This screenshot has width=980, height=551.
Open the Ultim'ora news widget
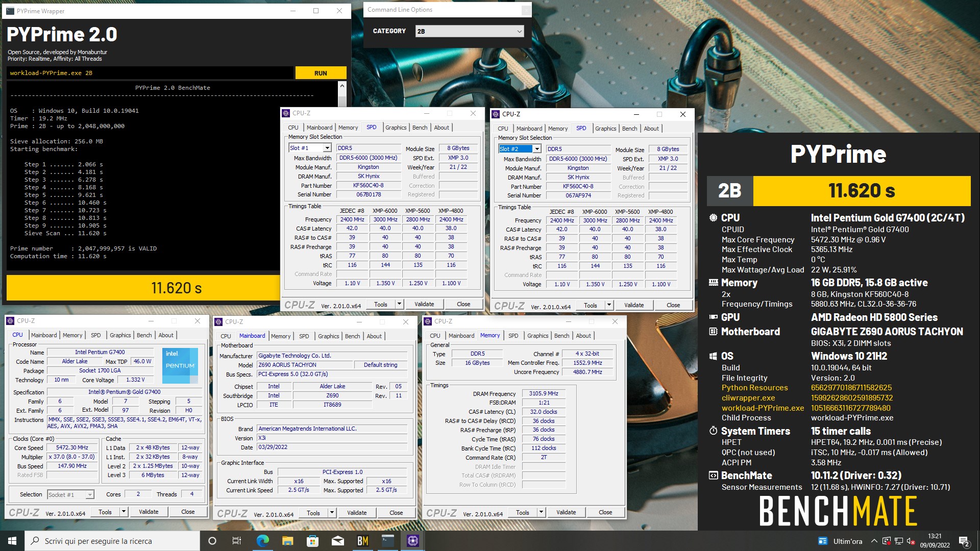(x=840, y=541)
